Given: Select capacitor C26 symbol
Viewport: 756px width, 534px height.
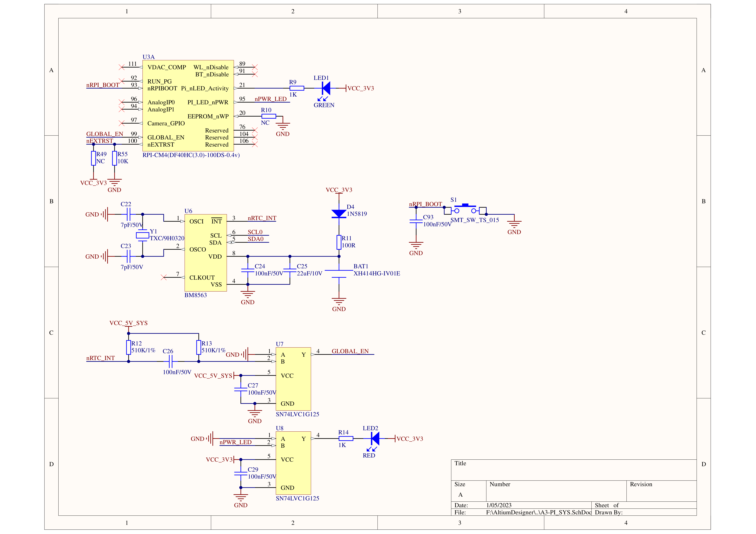Looking at the screenshot, I should [x=171, y=361].
